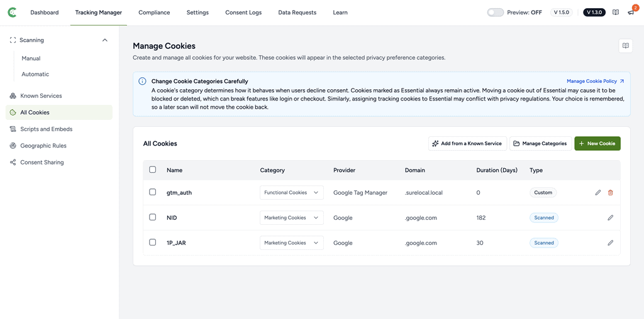This screenshot has width=644, height=319.
Task: Open the Settings tab
Action: pyautogui.click(x=197, y=13)
